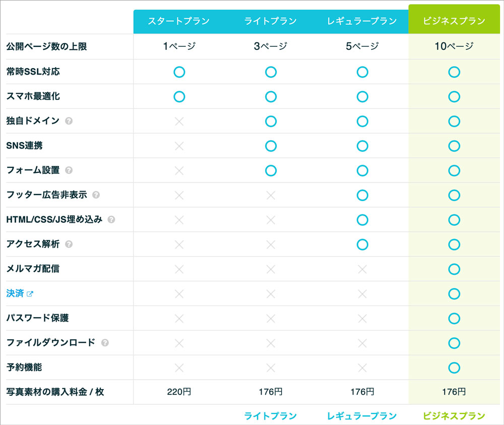Screen dimensions: 504x425
Task: Click circle for アクセス解析 under レギュラープラン
Action: pos(362,245)
